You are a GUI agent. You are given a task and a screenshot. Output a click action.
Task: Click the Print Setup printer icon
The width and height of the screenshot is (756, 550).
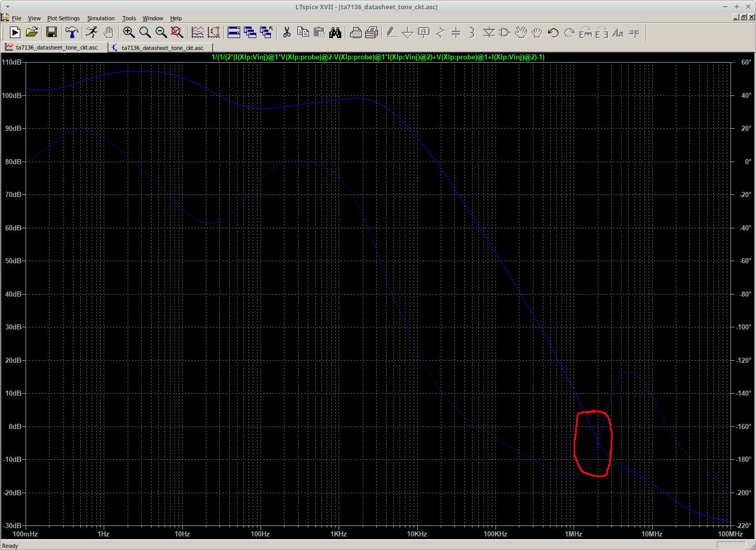[356, 33]
